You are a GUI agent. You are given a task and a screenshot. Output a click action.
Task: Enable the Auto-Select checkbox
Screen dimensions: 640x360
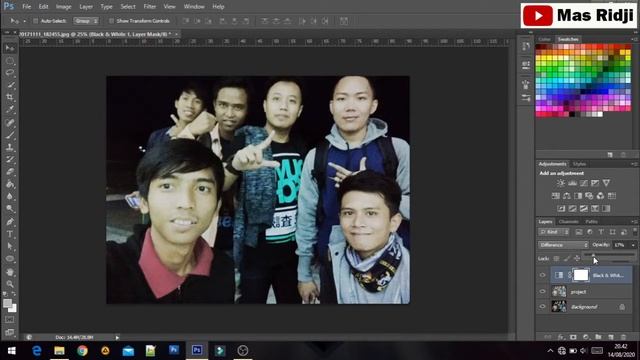tap(36, 21)
